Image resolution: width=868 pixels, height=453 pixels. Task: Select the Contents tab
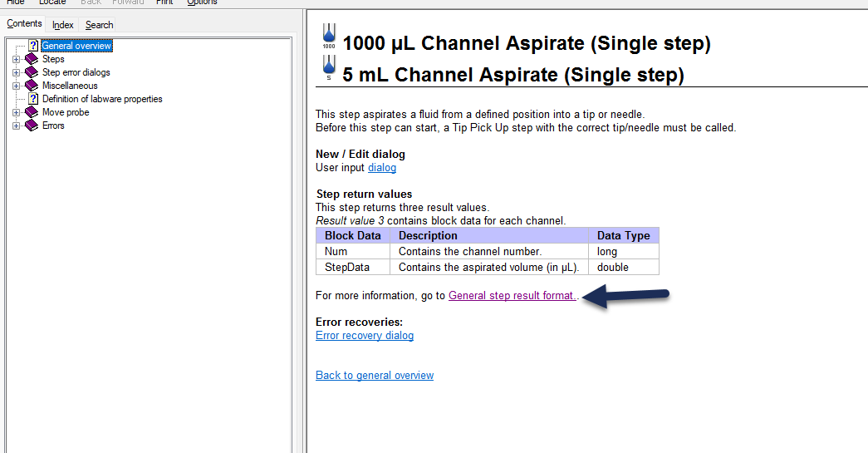pos(24,24)
